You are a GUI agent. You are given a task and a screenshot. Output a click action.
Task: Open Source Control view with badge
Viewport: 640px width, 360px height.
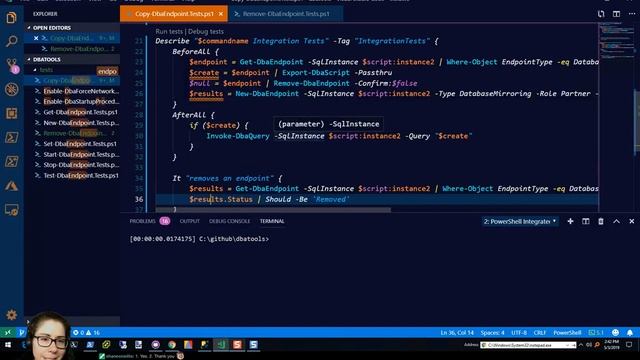[11, 65]
